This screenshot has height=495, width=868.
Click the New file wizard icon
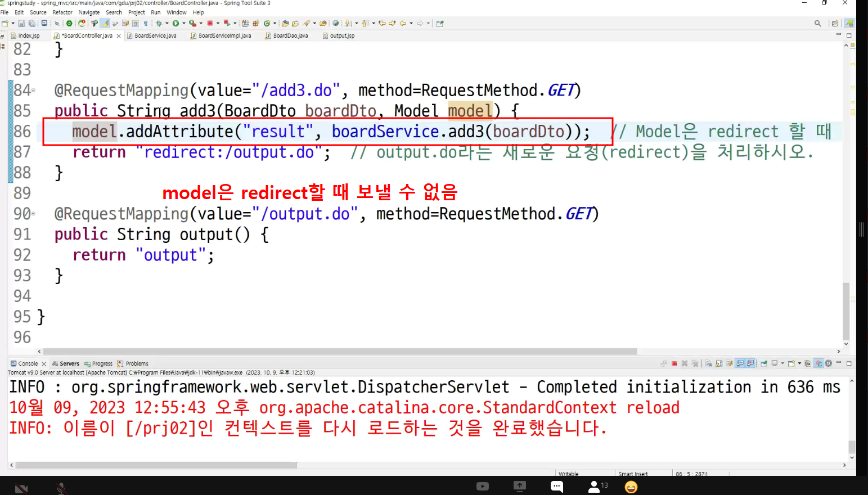[x=5, y=23]
